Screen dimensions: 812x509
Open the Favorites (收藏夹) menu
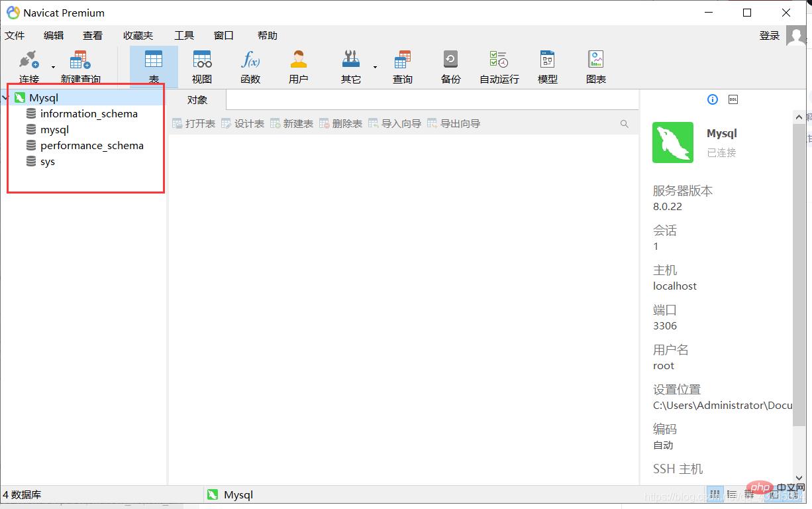138,36
